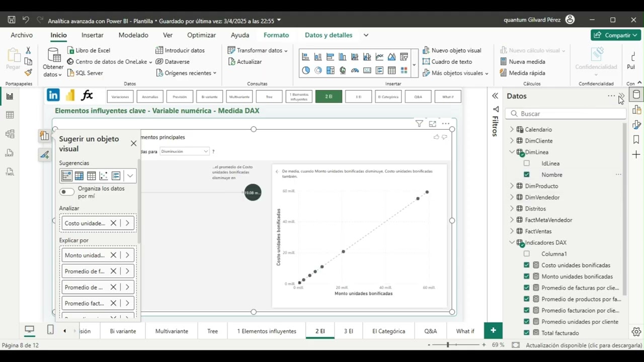Check the IdLinea field checkbox
Viewport: 644px width, 362px height.
[527, 163]
